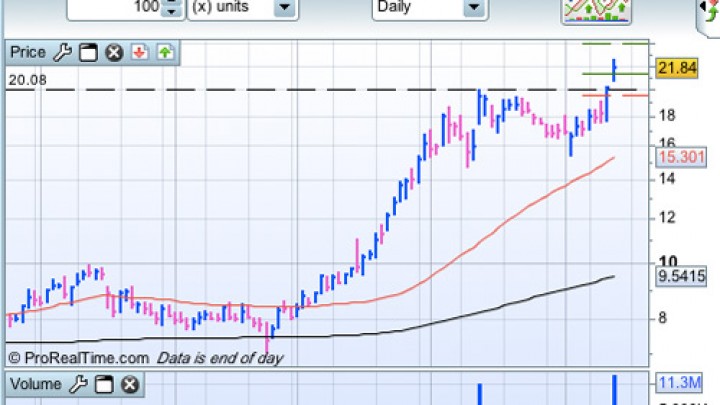Click the quantity stepper arrows
This screenshot has width=720, height=405.
point(171,7)
